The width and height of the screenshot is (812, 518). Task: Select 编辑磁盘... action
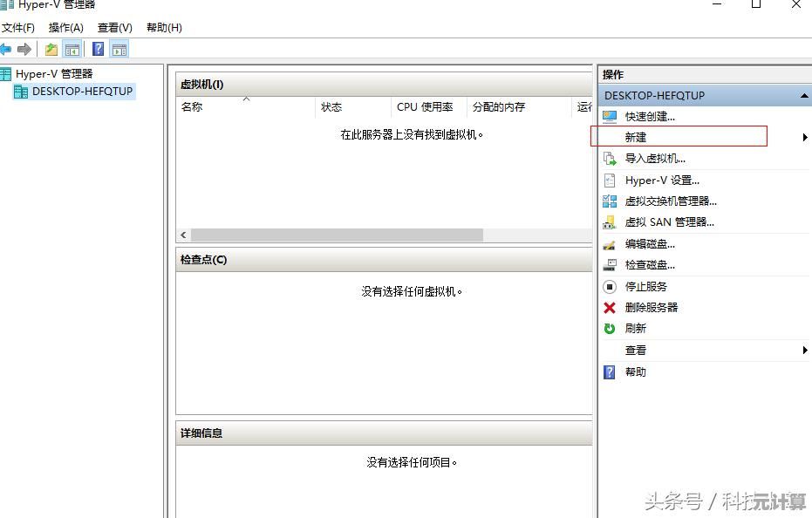(x=650, y=244)
